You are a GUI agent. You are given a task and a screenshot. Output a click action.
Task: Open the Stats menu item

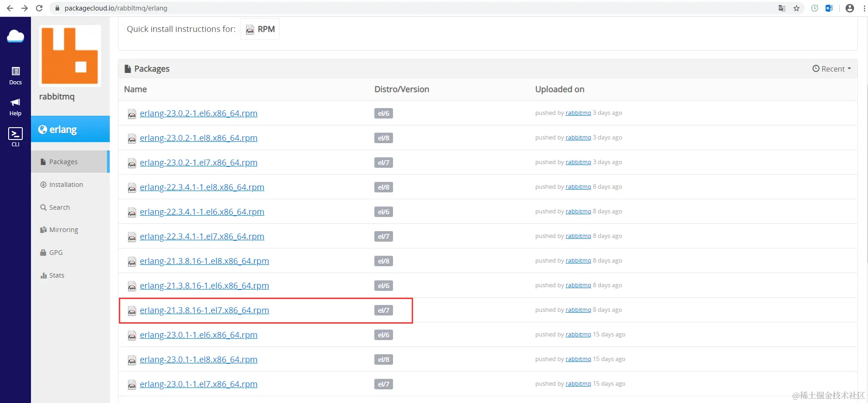tap(52, 275)
